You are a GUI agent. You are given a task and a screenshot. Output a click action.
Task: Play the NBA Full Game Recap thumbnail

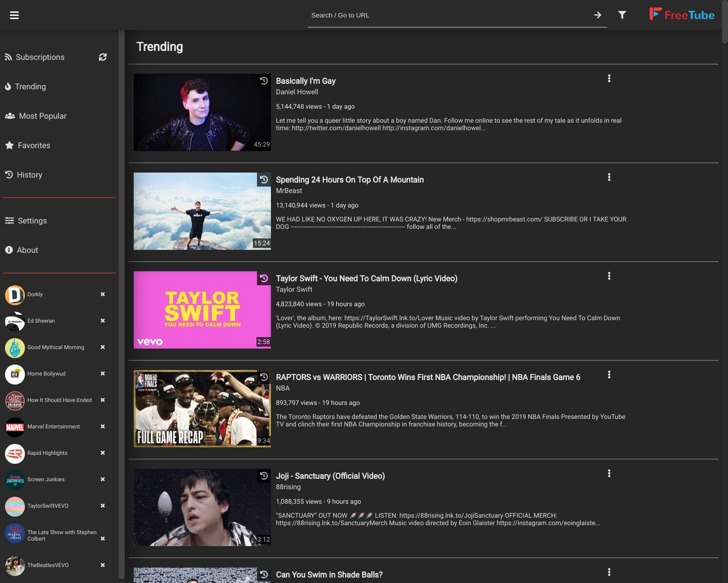(202, 409)
